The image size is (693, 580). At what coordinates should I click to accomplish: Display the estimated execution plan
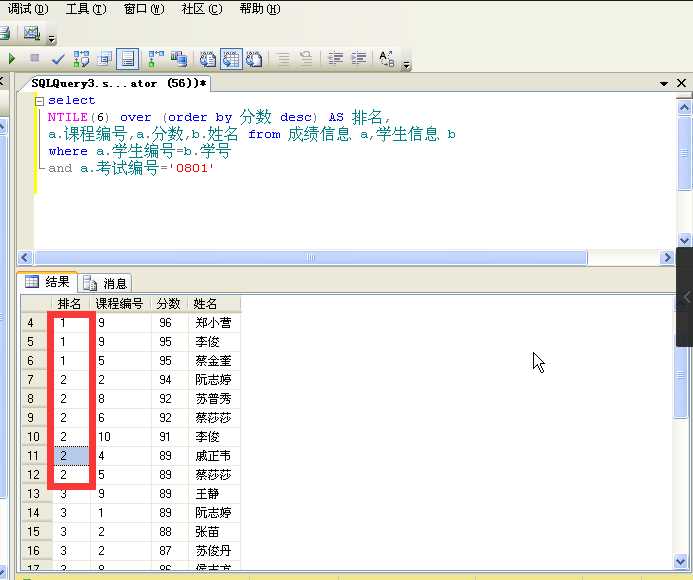click(x=81, y=58)
